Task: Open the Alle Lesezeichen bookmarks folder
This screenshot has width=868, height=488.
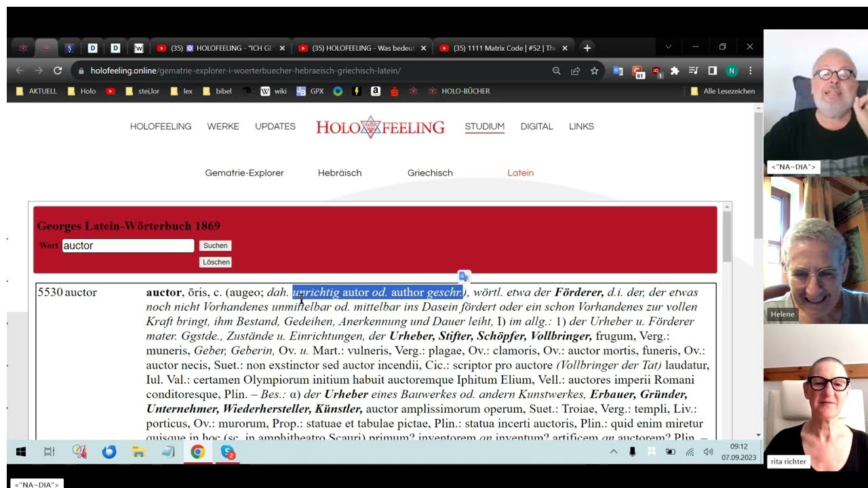Action: coord(722,91)
